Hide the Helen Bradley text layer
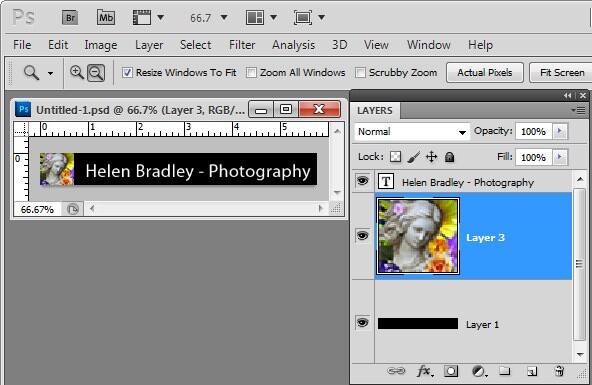The image size is (592, 385). [362, 181]
